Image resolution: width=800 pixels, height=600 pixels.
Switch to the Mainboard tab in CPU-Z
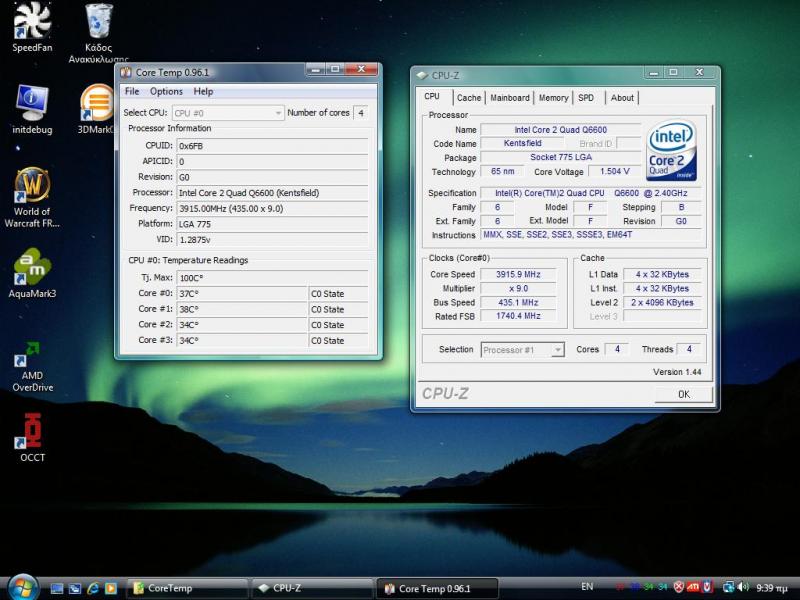510,97
